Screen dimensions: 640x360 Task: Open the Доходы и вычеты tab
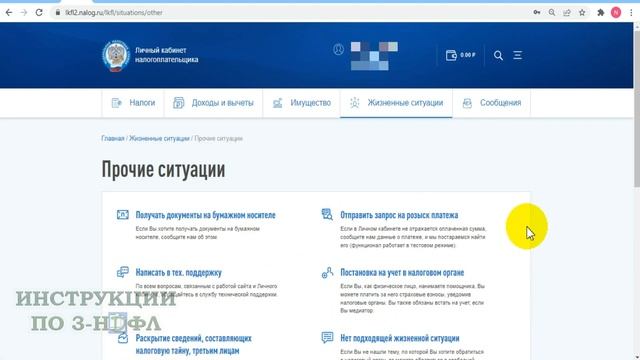pyautogui.click(x=213, y=103)
